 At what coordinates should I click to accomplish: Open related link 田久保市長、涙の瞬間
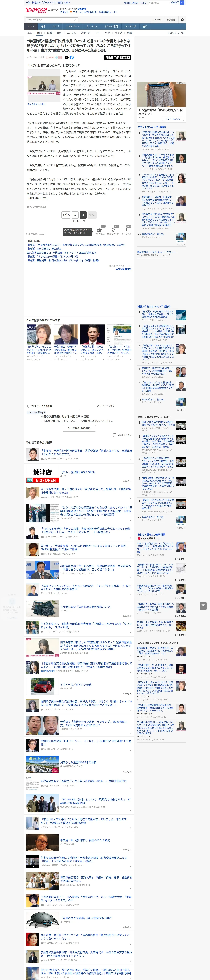point(44,249)
